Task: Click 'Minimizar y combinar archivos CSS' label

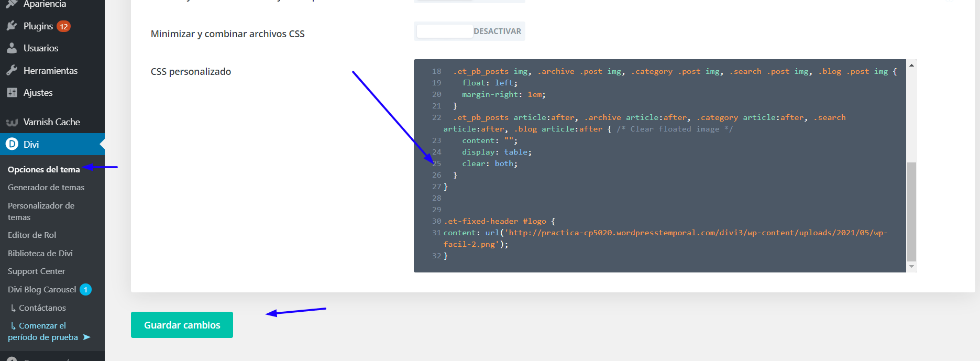Action: (x=227, y=34)
